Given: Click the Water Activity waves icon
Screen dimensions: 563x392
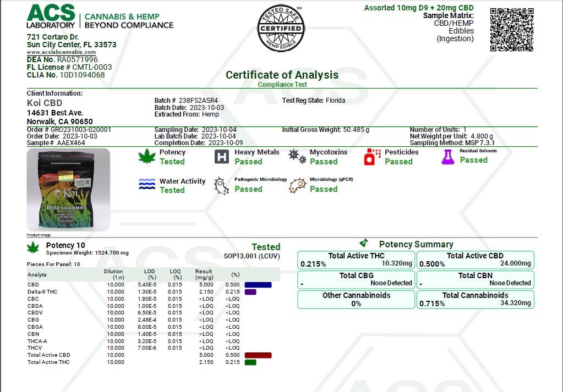Looking at the screenshot, I should click(x=147, y=185).
